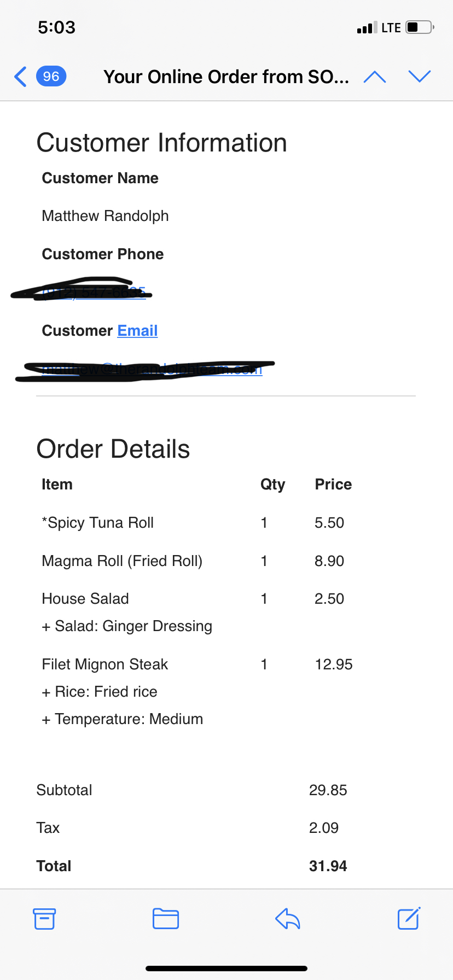Tap the 96 unread messages badge

(51, 77)
